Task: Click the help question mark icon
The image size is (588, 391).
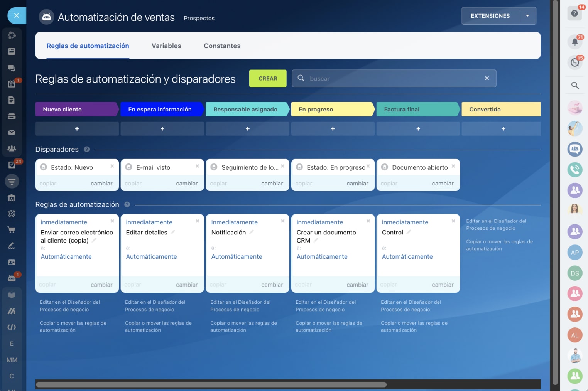Action: [x=574, y=13]
